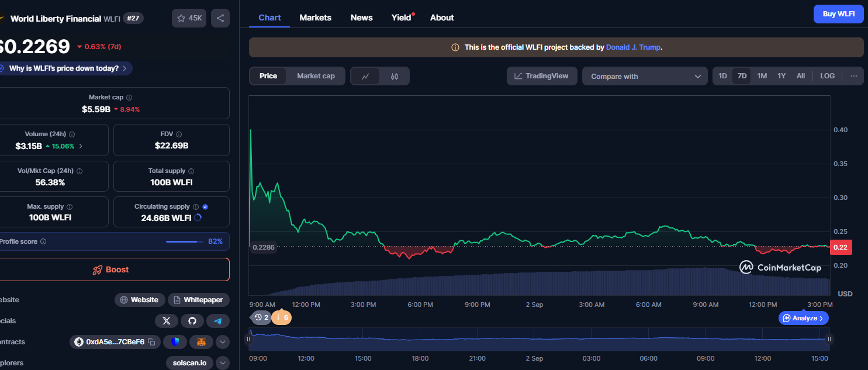Click the banner info icon

click(455, 47)
